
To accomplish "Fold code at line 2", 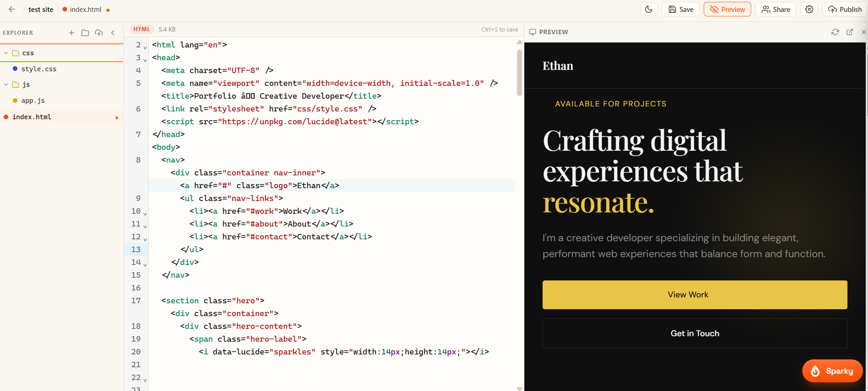I will point(145,47).
